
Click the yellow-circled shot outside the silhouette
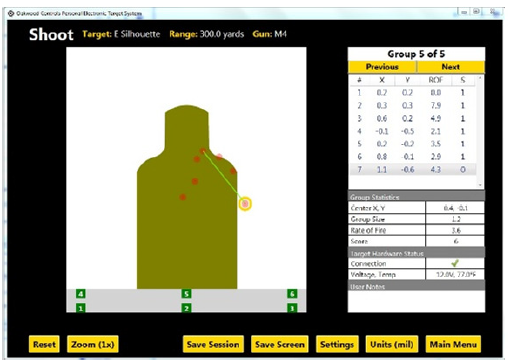245,203
